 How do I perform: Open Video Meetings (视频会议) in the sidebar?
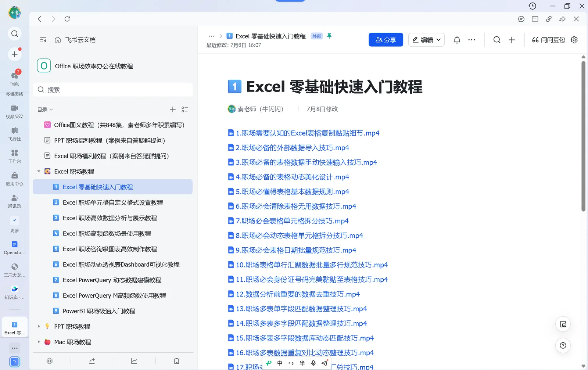(x=15, y=111)
